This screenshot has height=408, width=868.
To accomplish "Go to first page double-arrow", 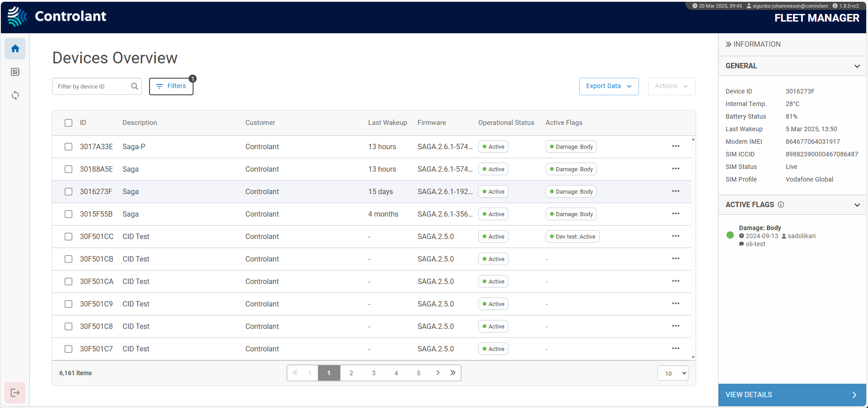I will [x=295, y=373].
